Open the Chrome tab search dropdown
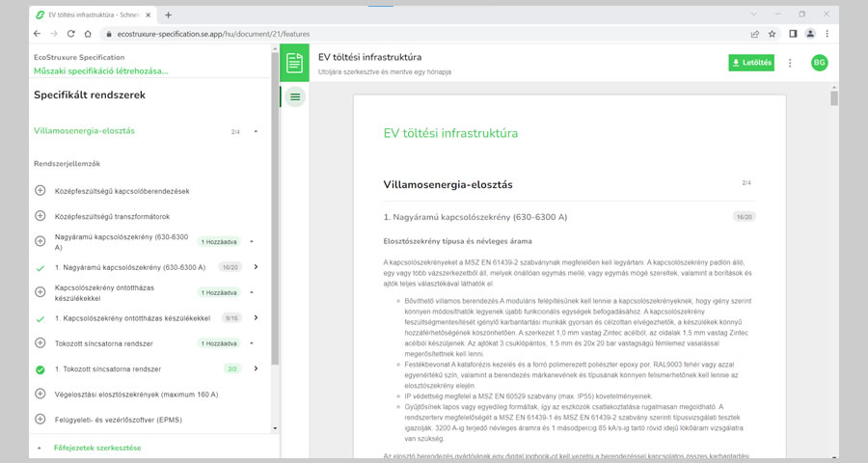Image resolution: width=868 pixels, height=463 pixels. (x=753, y=14)
